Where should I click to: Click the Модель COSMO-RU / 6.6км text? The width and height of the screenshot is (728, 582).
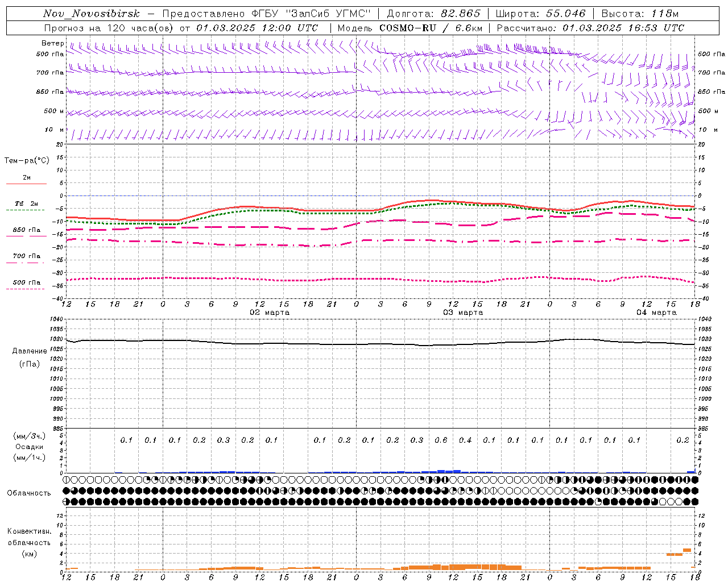pos(410,28)
